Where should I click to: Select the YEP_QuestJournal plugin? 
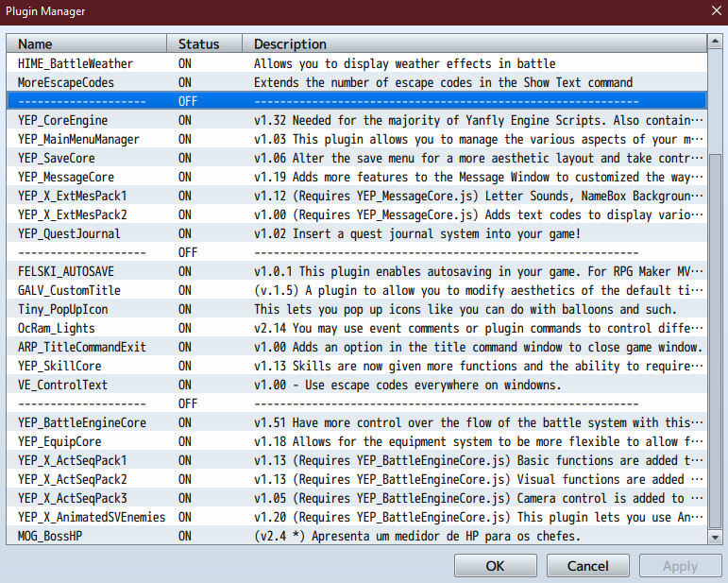point(357,233)
